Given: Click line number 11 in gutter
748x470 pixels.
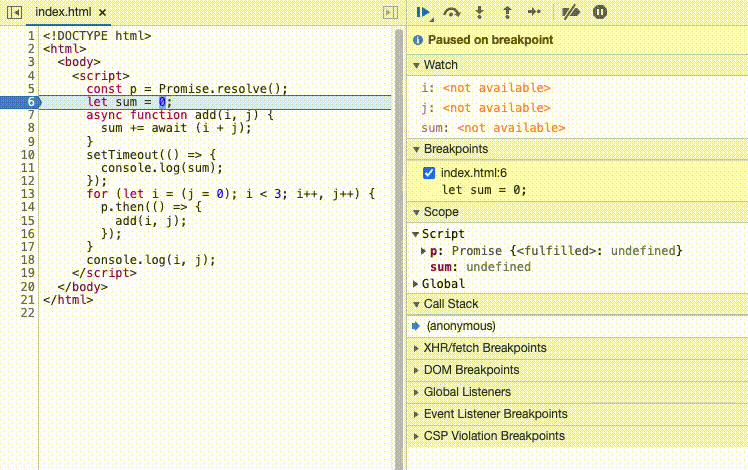Looking at the screenshot, I should point(28,168).
